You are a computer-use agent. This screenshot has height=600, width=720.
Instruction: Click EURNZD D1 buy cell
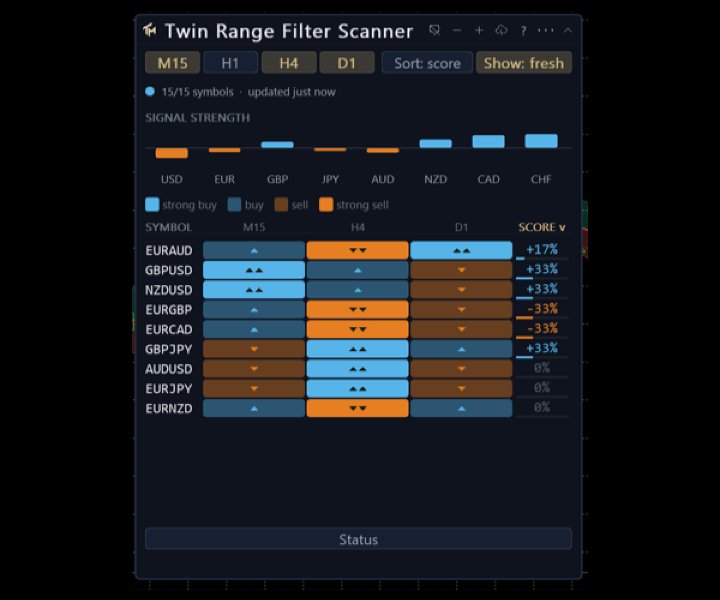(461, 409)
